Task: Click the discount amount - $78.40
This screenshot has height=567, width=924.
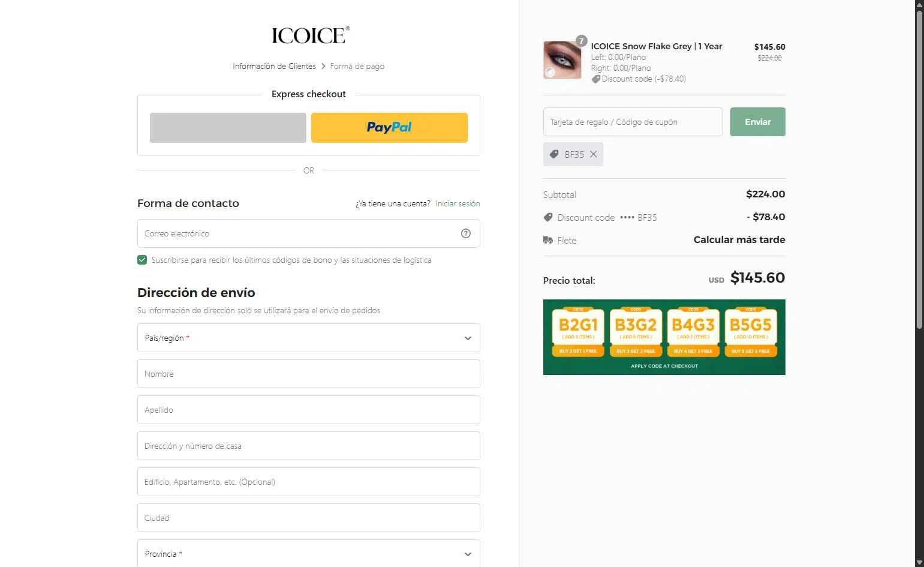Action: click(766, 217)
